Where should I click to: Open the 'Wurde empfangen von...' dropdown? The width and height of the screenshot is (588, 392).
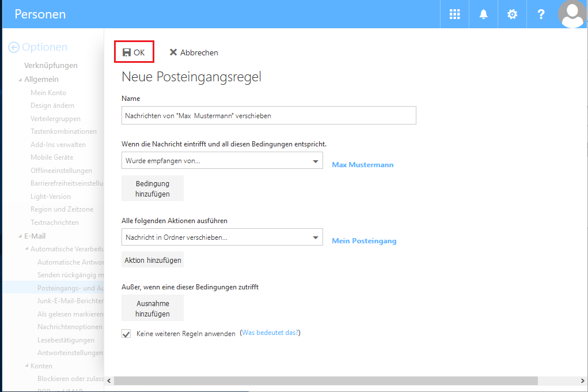316,161
